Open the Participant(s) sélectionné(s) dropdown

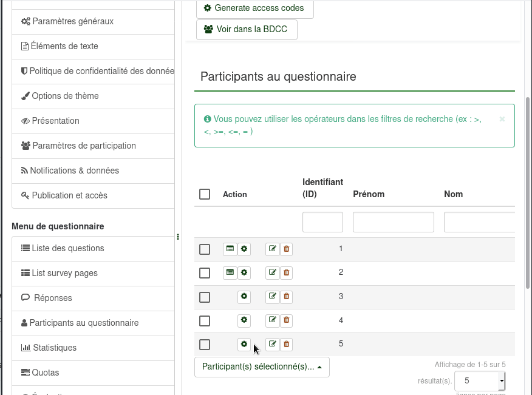(x=262, y=366)
